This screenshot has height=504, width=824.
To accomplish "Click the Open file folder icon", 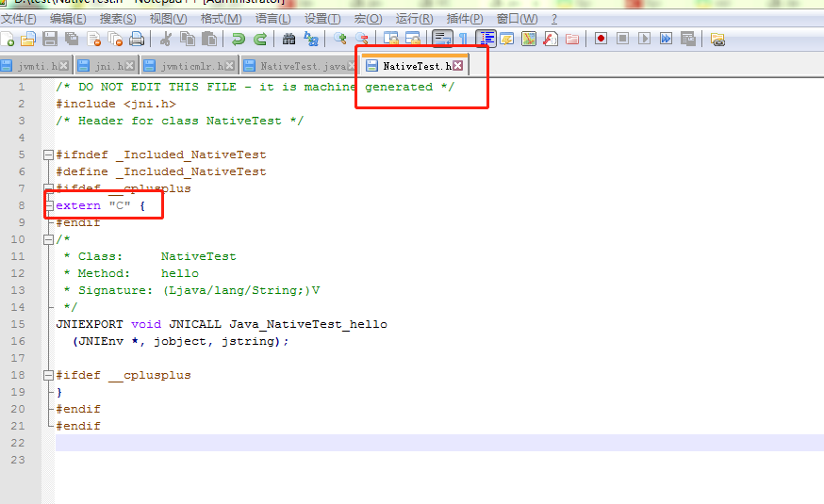I will point(28,39).
